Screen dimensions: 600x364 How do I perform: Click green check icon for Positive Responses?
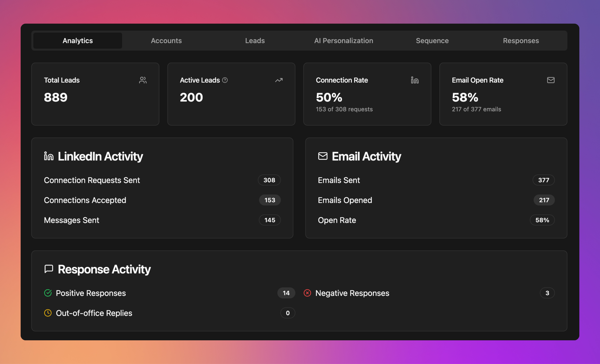pyautogui.click(x=48, y=293)
